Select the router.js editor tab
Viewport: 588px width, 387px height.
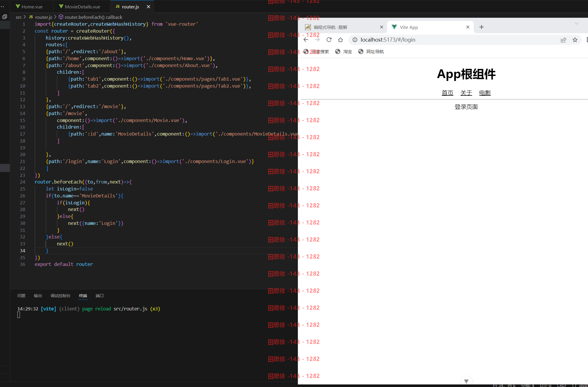click(130, 7)
